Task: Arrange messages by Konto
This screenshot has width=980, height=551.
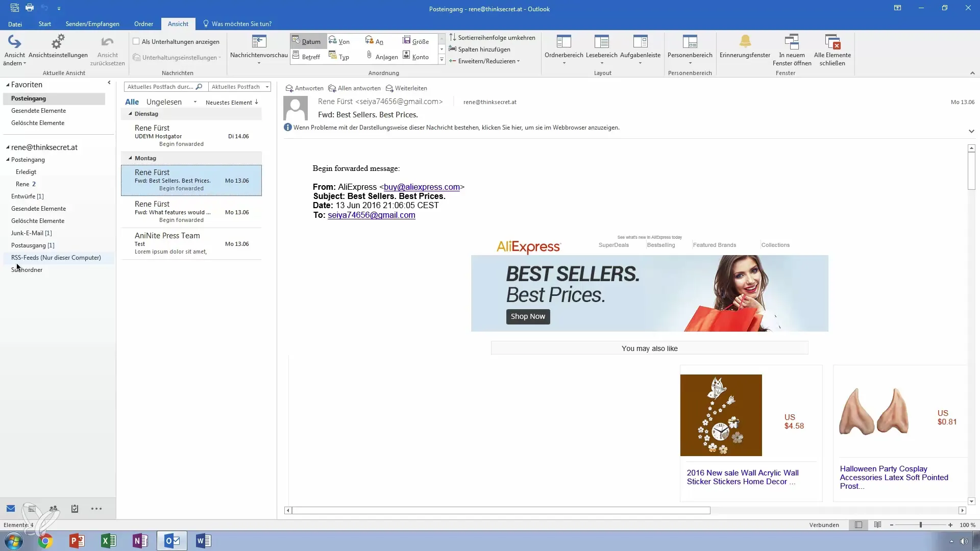Action: 416,57
